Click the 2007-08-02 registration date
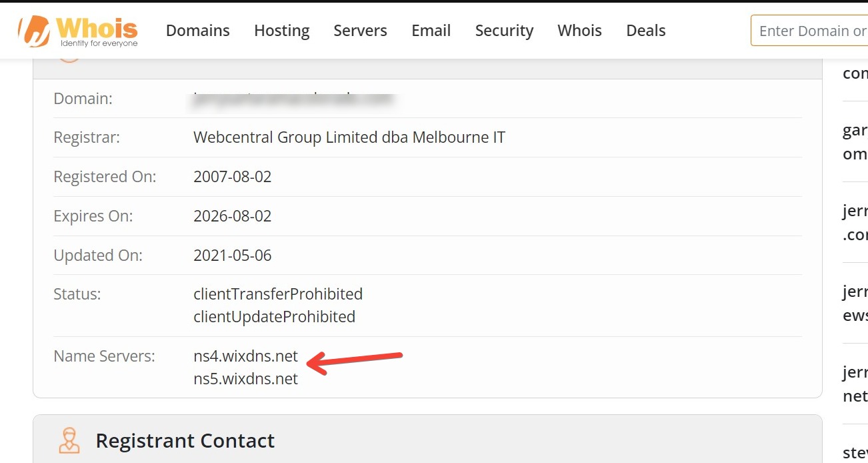The width and height of the screenshot is (868, 463). coord(232,177)
